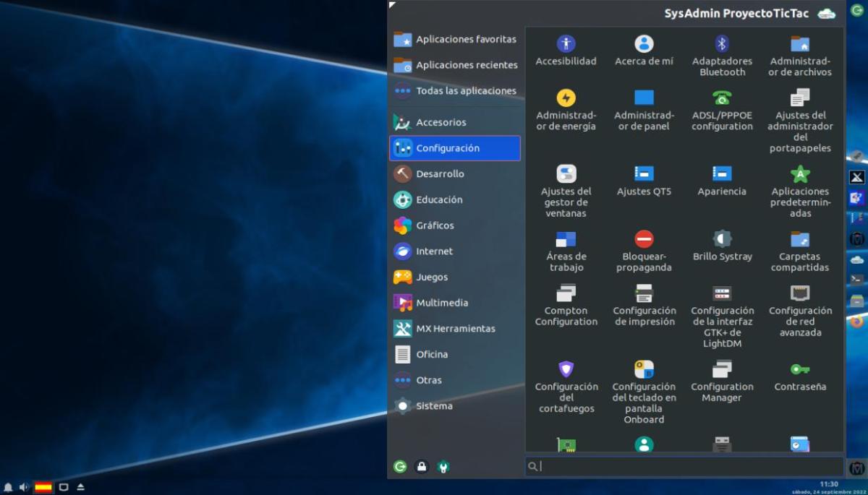Click the volume speaker tray icon
This screenshot has width=868, height=495.
coord(24,487)
